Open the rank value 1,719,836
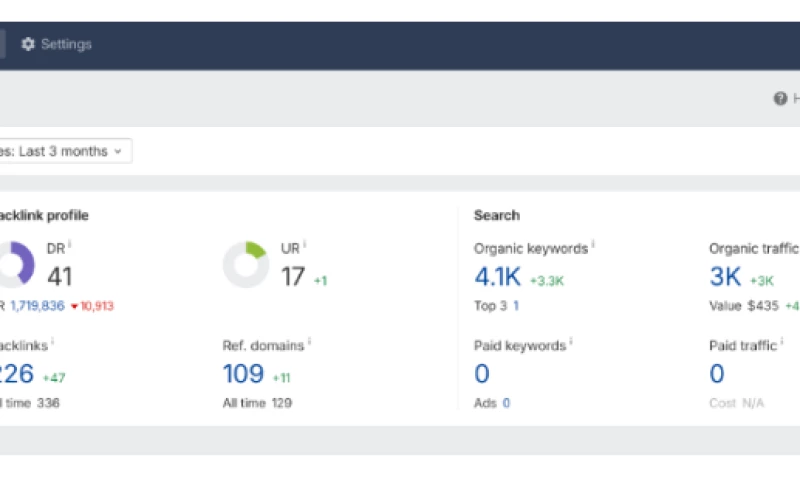The height and width of the screenshot is (480, 800). pyautogui.click(x=37, y=306)
